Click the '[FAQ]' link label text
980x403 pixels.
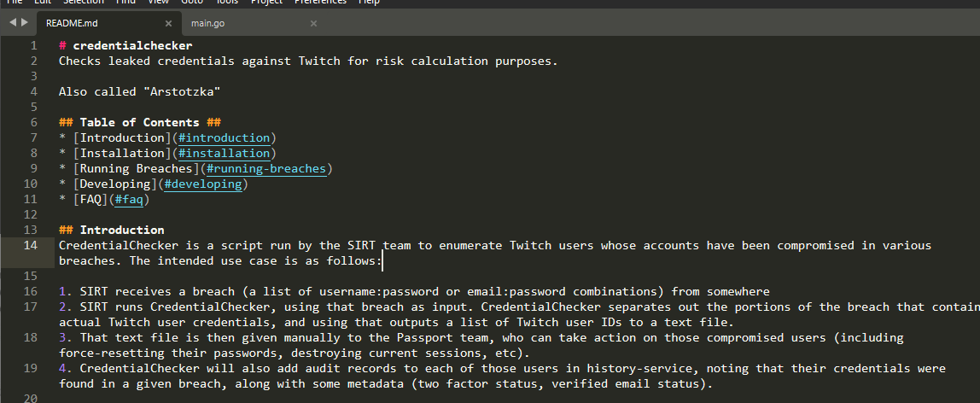(x=90, y=200)
